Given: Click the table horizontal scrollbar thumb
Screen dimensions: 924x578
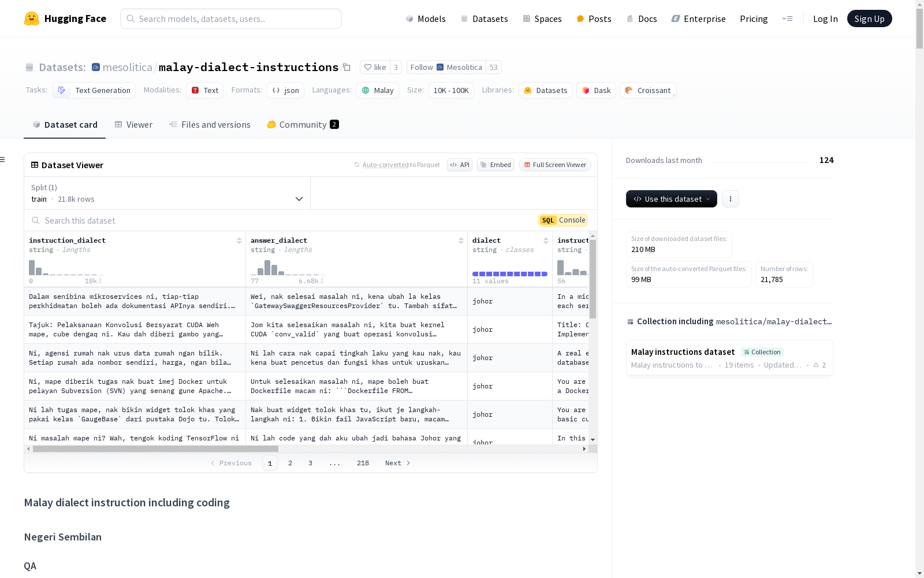Looking at the screenshot, I should [x=155, y=449].
